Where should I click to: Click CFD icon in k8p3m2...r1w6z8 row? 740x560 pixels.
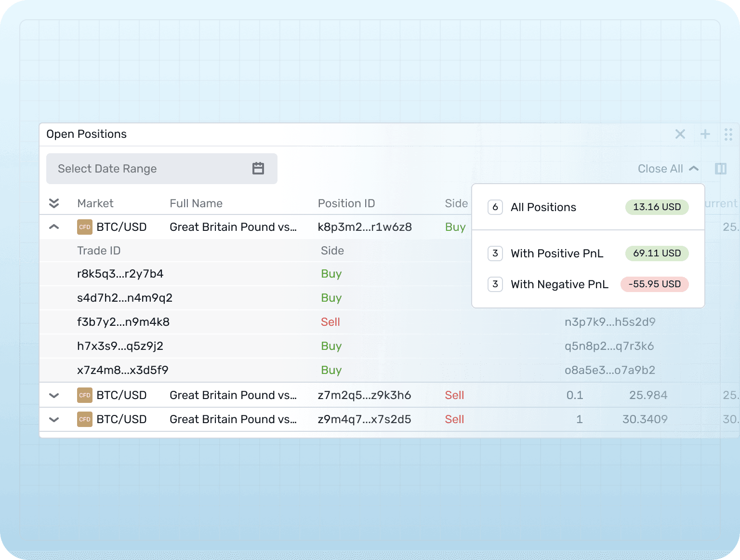coord(85,227)
